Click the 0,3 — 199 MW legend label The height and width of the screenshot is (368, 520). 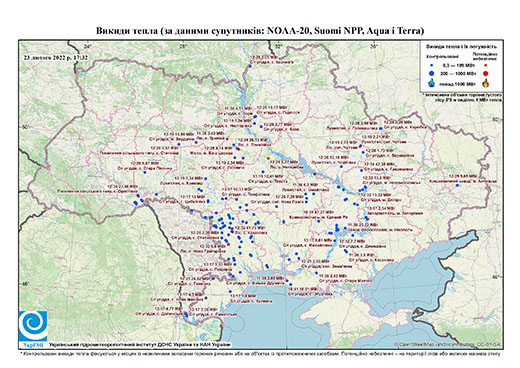458,65
